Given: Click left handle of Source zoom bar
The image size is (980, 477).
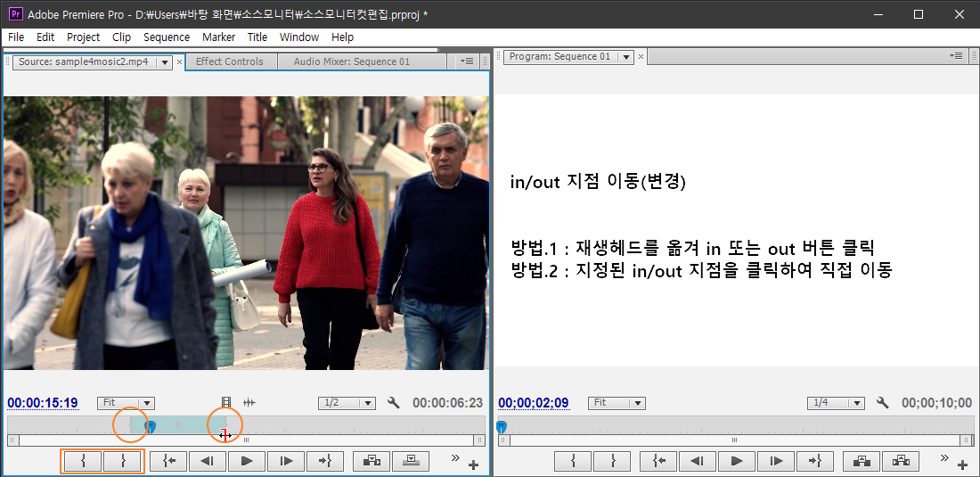Looking at the screenshot, I should click(x=12, y=440).
